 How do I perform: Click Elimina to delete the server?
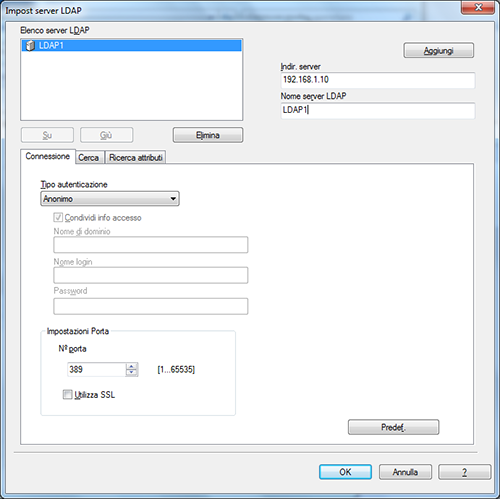[x=208, y=135]
